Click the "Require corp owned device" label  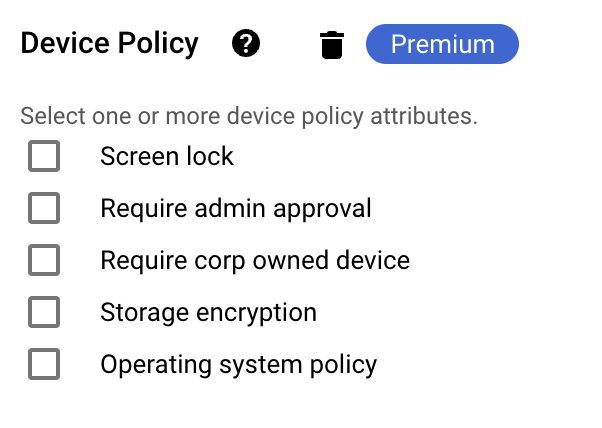pos(255,260)
